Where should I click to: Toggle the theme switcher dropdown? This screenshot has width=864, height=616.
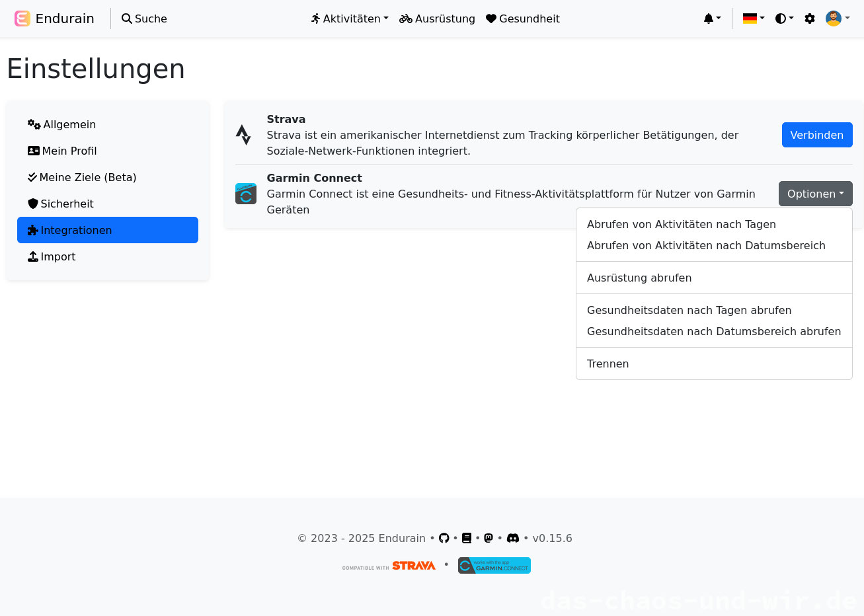point(784,19)
